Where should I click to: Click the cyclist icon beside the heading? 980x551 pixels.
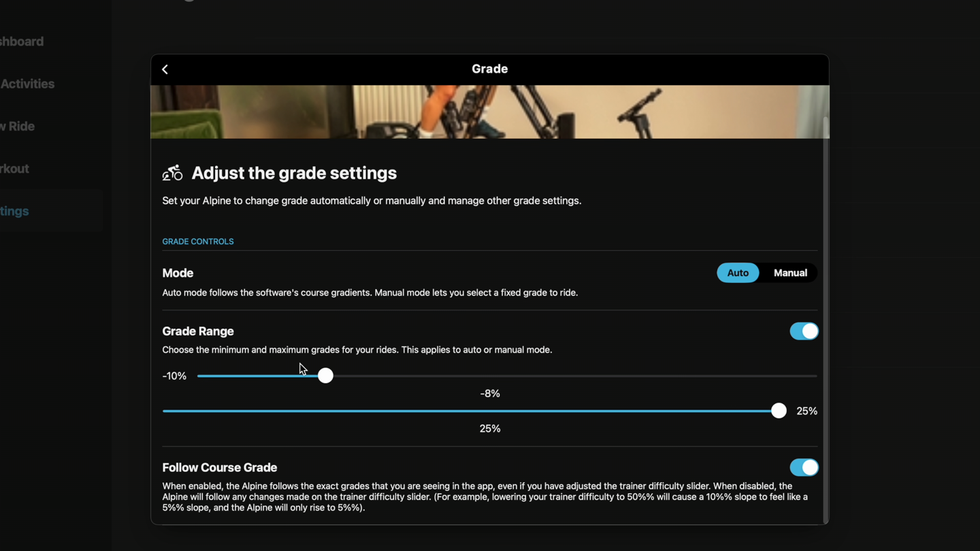coord(172,173)
